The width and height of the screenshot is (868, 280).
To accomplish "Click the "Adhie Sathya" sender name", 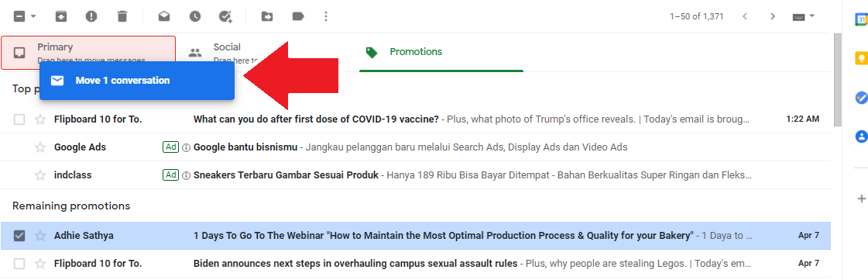I will click(84, 236).
